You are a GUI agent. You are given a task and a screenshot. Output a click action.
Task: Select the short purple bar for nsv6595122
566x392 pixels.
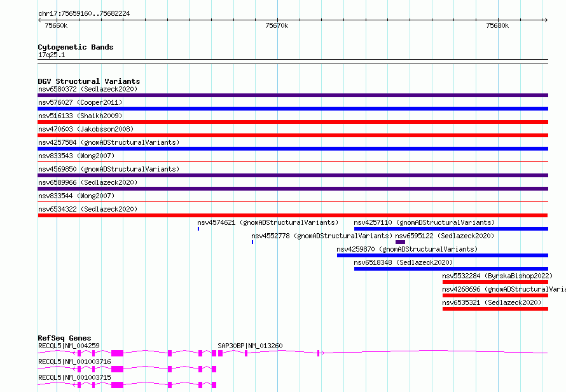(x=400, y=242)
